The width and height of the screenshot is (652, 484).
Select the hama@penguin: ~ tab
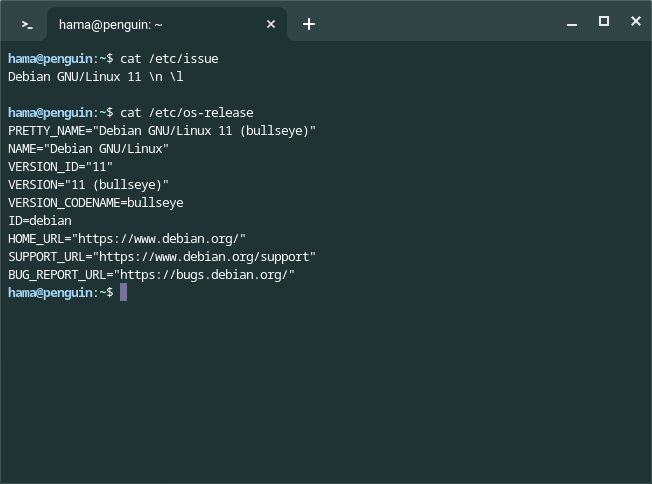point(167,24)
